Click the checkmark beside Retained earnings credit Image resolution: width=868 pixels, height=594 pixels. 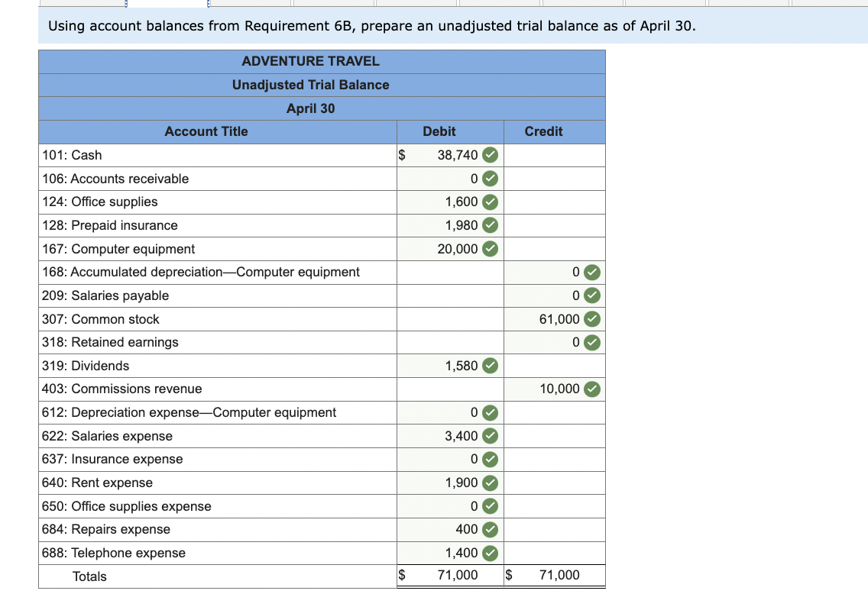coord(592,342)
